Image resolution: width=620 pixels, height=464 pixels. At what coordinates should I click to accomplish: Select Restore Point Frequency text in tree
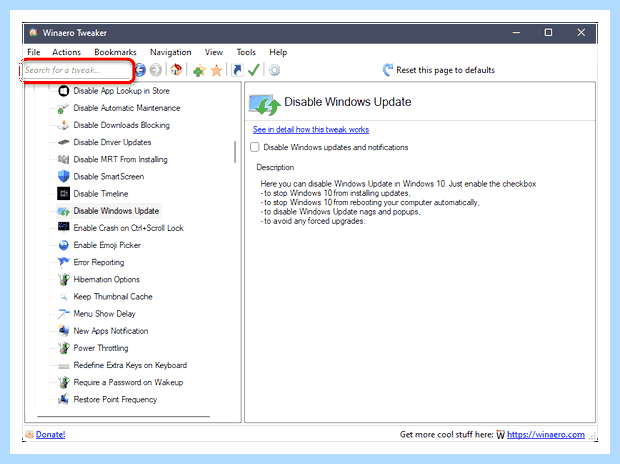tap(115, 400)
